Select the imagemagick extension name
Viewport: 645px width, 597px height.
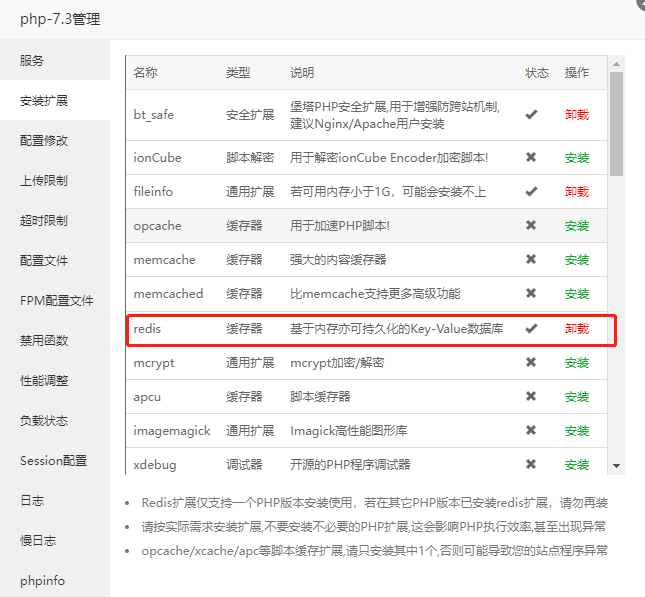pyautogui.click(x=172, y=431)
